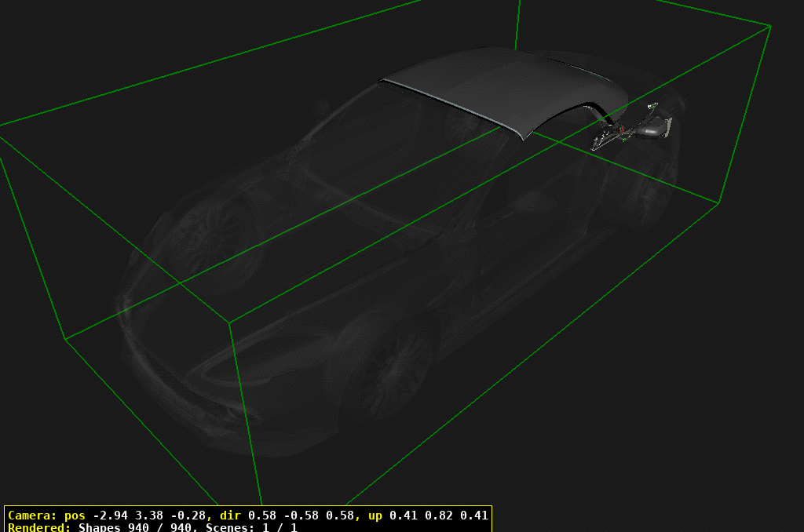
Task: Select camera position value -2.94 3.38 -0.28
Action: (x=147, y=516)
